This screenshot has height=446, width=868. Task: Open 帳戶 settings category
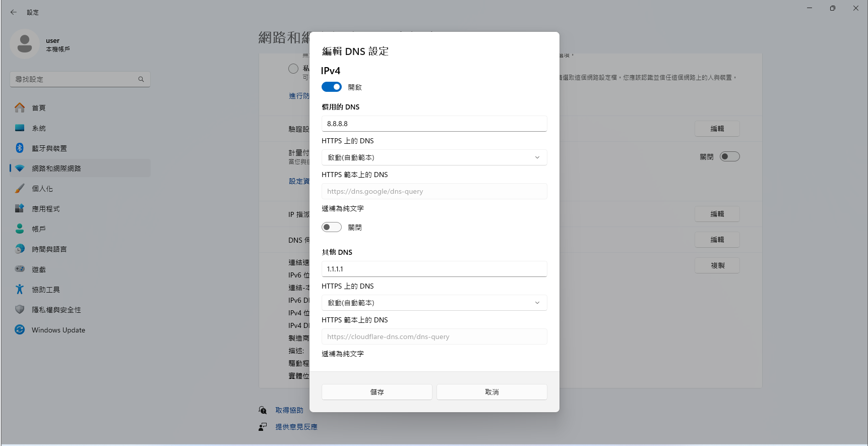click(x=80, y=229)
